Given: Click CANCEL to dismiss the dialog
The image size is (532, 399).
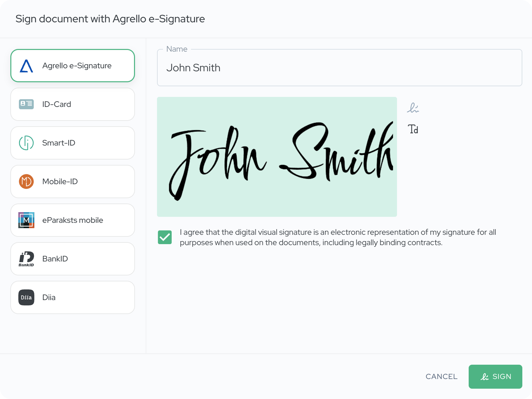Looking at the screenshot, I should (441, 377).
